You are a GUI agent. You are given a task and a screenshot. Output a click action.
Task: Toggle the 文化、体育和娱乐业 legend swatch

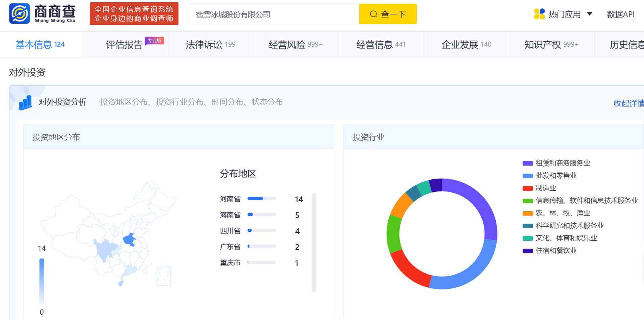click(x=528, y=238)
